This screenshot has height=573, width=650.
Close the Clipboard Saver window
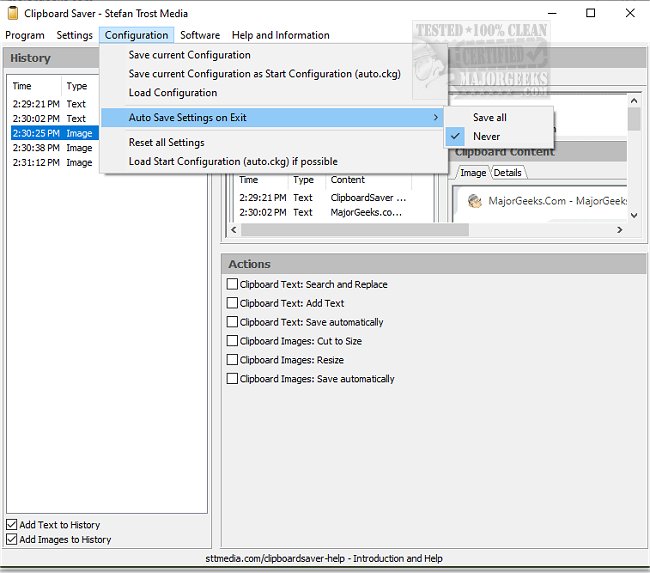[x=630, y=13]
